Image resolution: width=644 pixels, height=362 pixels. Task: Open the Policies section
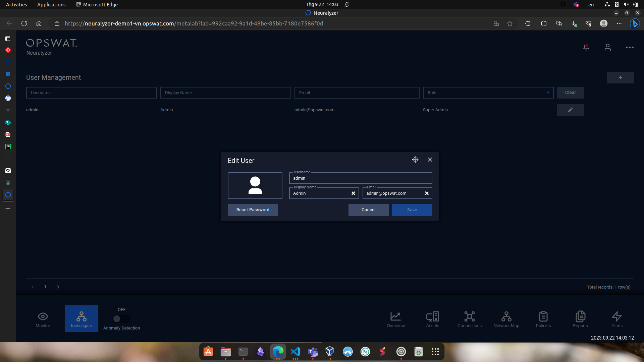[543, 319]
